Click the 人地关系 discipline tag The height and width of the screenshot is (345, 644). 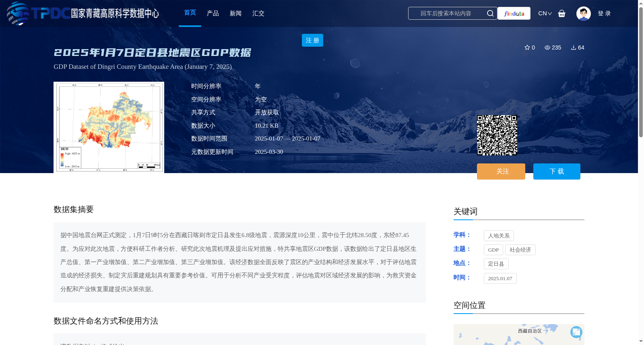point(499,236)
